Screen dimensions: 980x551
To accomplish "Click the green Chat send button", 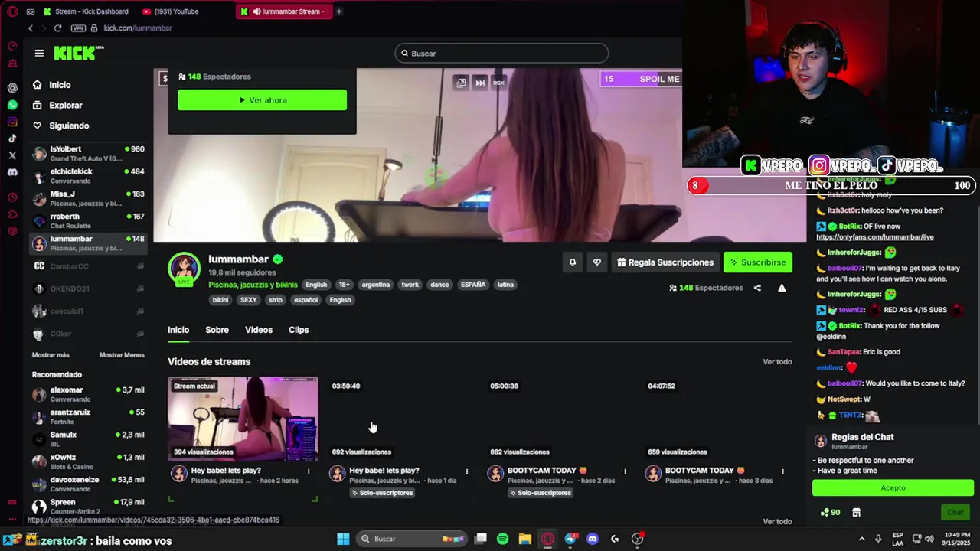I will point(955,513).
